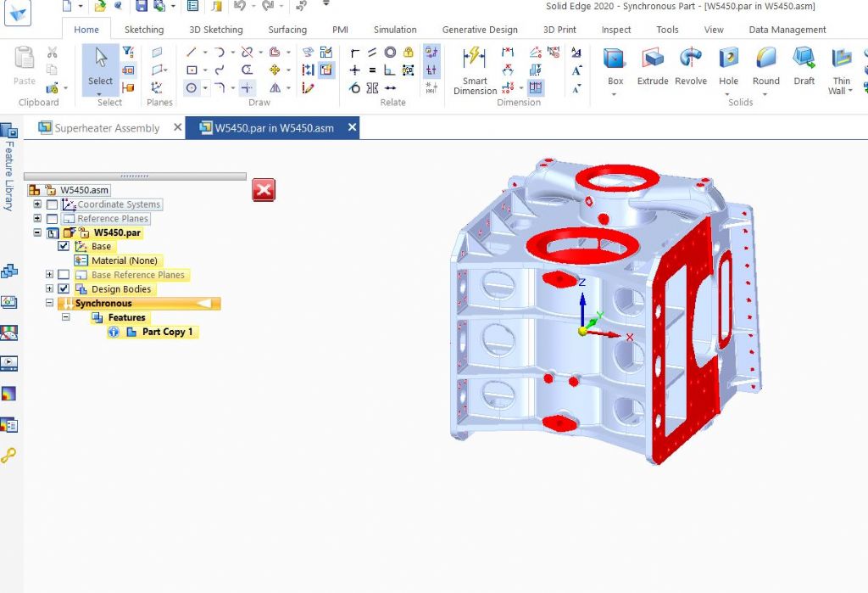Image resolution: width=868 pixels, height=593 pixels.
Task: Start the Round command
Action: (x=765, y=66)
